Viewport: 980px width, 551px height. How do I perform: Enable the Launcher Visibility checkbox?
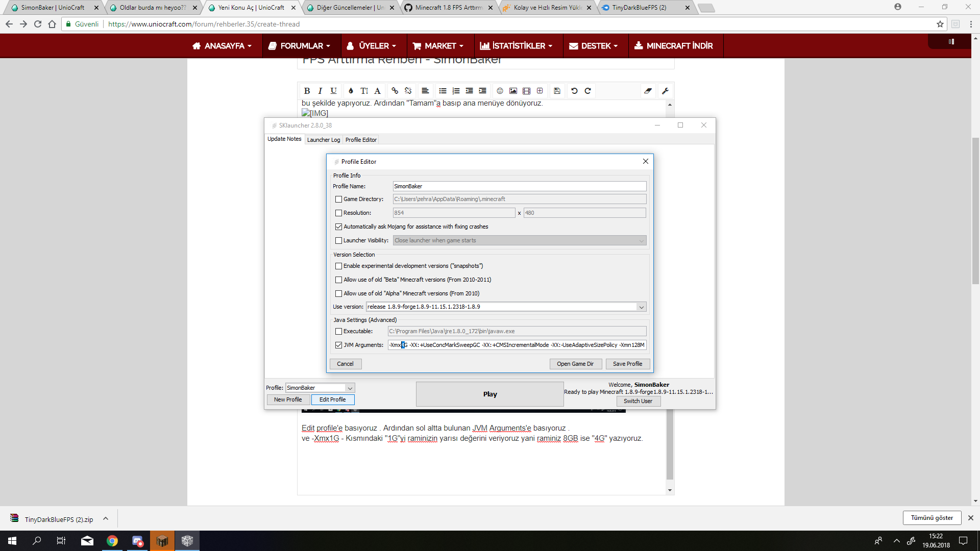[338, 241]
